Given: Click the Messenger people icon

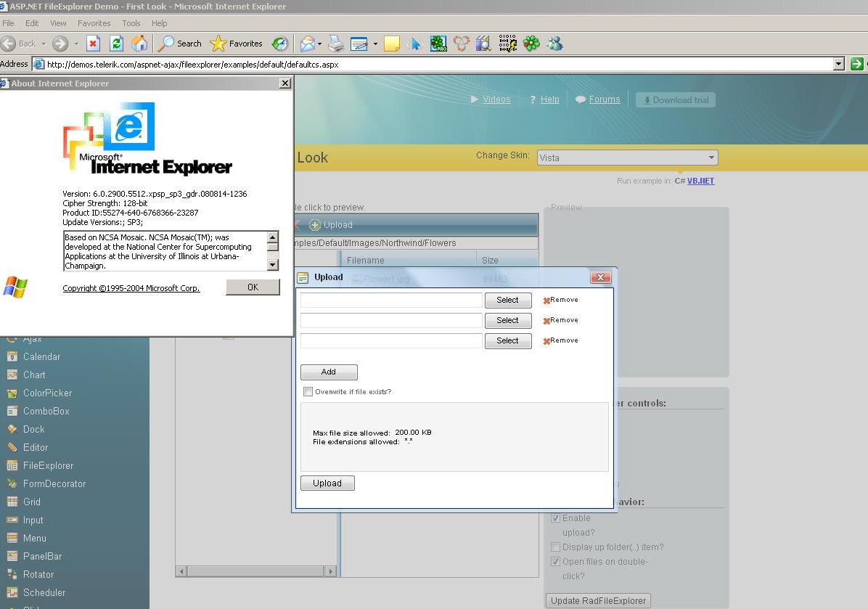Looking at the screenshot, I should (x=555, y=43).
